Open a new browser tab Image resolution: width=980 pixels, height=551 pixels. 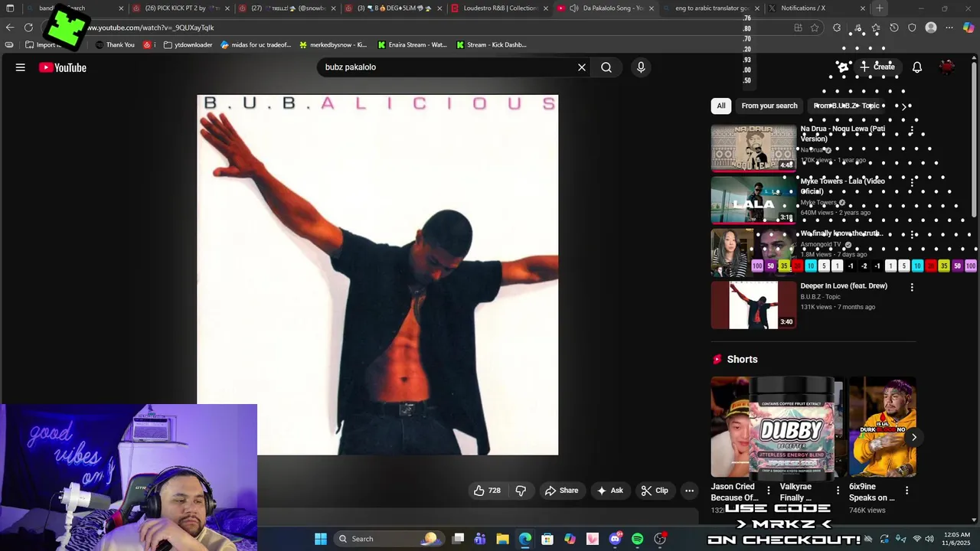880,8
